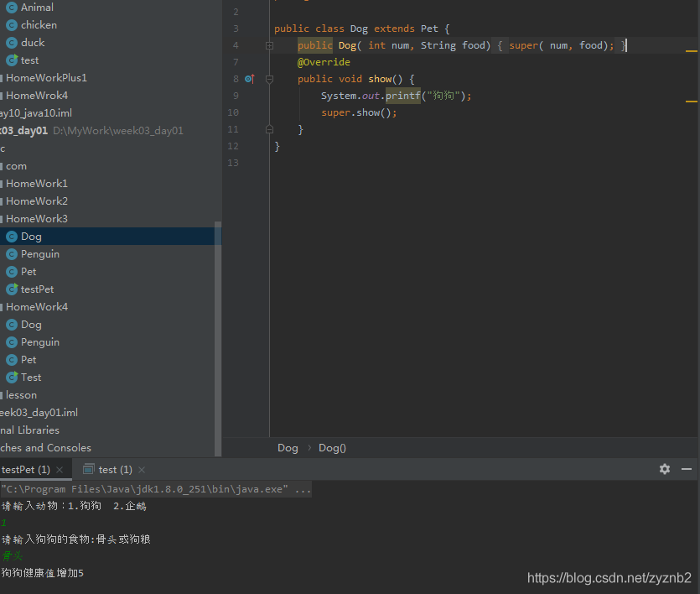This screenshot has height=594, width=700.
Task: Click the Dog breadcrumb
Action: click(288, 448)
